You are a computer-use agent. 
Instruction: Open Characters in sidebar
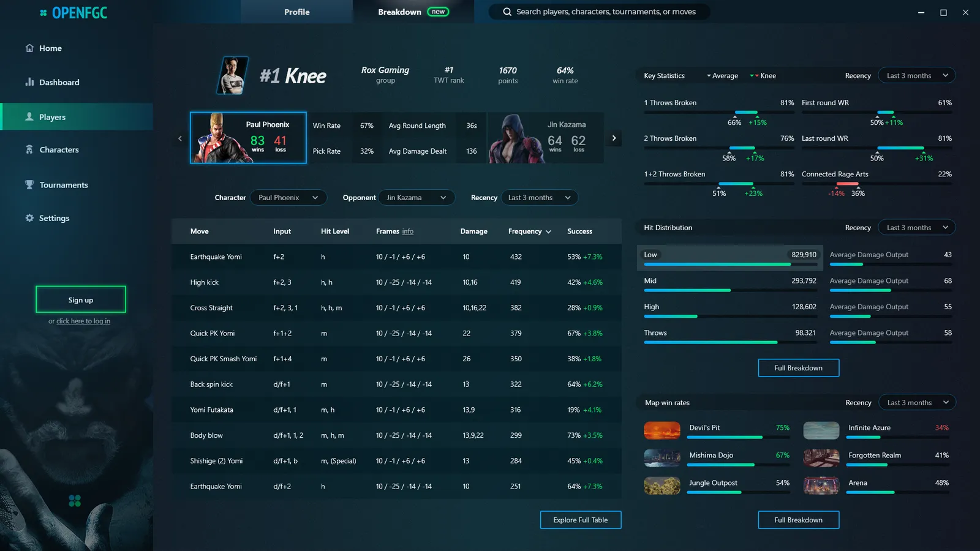pyautogui.click(x=77, y=149)
